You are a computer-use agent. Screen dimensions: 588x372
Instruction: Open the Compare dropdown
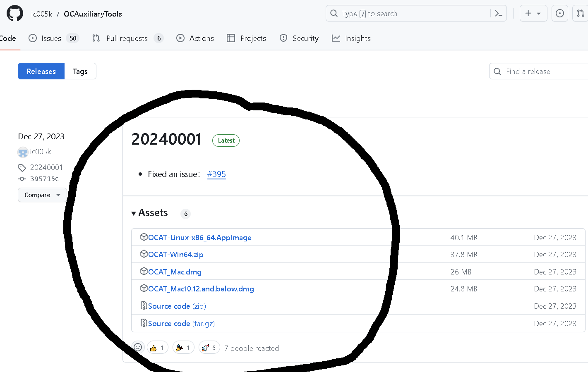click(42, 195)
